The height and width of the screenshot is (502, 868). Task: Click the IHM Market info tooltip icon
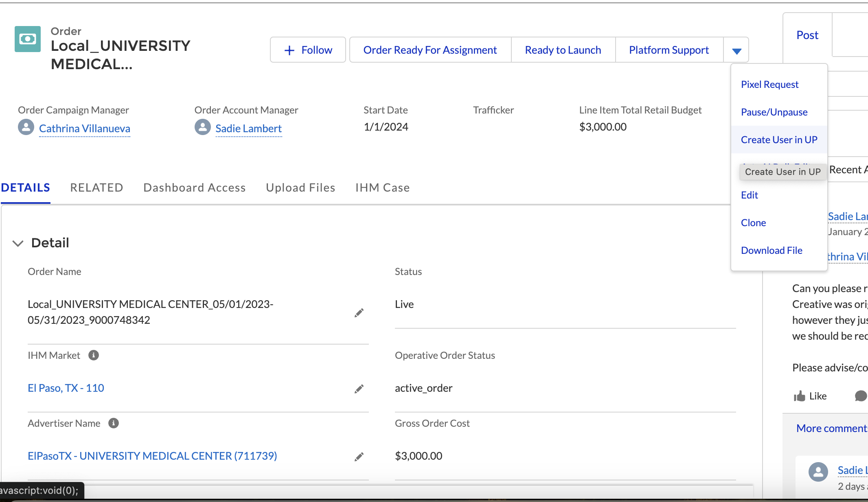[x=93, y=355]
